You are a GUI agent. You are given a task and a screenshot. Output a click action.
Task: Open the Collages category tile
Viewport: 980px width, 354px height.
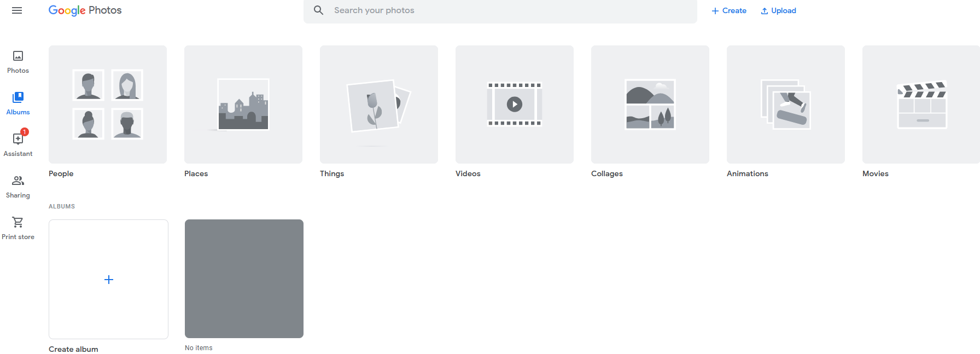tap(650, 105)
